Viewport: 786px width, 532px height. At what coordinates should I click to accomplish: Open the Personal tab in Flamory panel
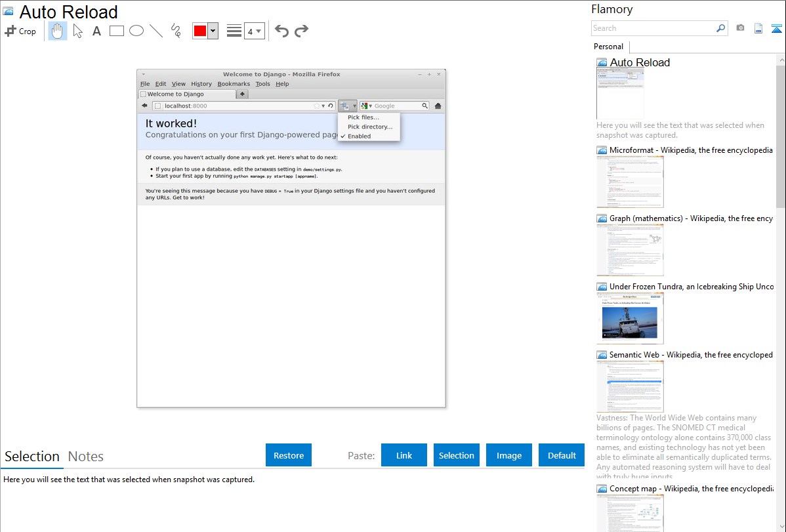[609, 47]
